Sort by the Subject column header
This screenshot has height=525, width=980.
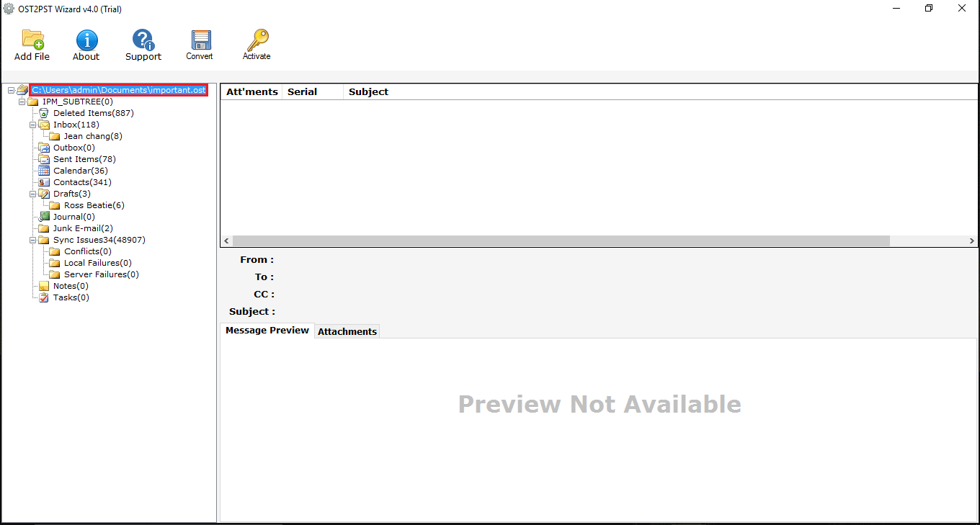(368, 92)
